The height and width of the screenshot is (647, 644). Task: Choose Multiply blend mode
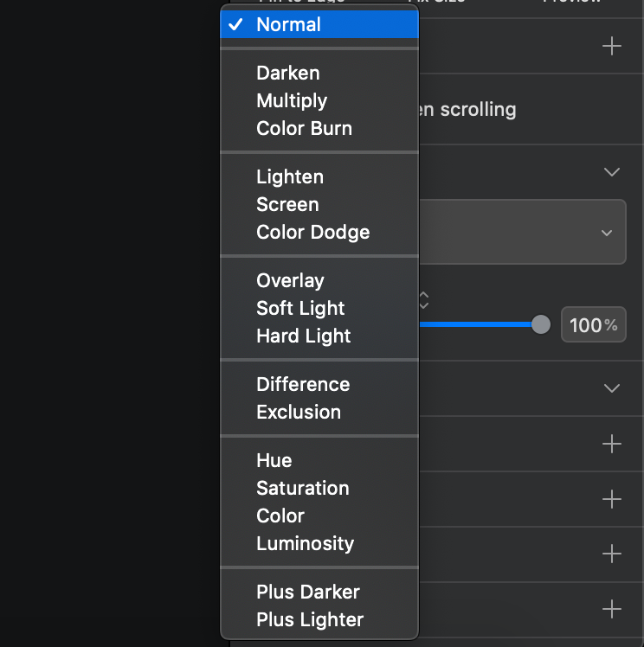click(x=292, y=100)
